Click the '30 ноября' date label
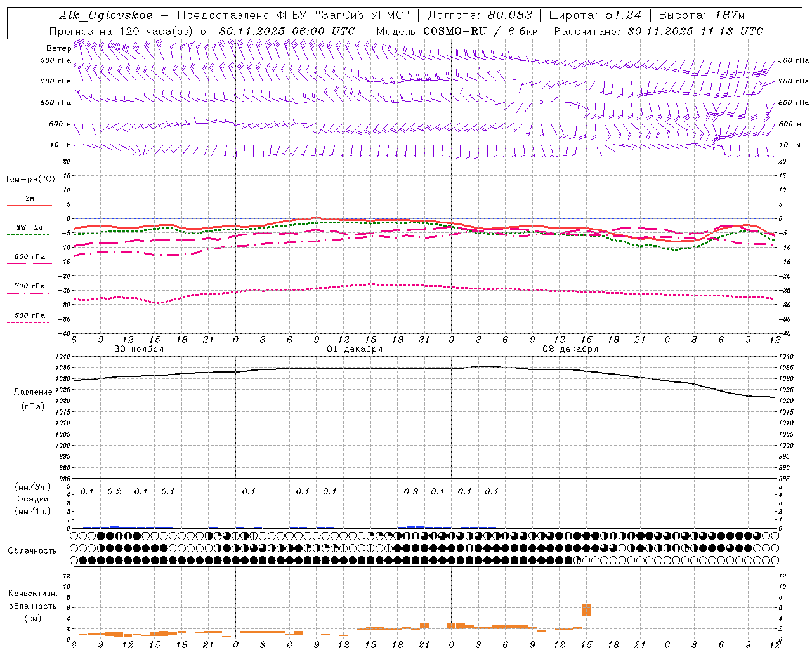The width and height of the screenshot is (812, 650). click(138, 349)
